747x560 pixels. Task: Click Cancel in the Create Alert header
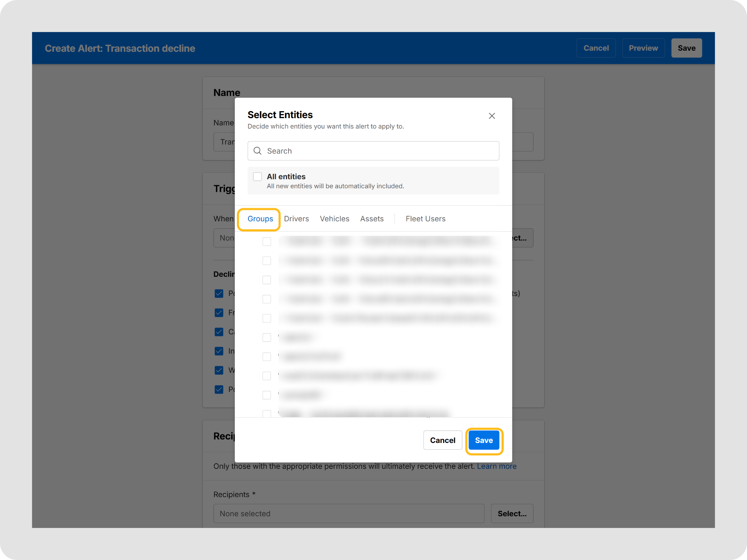point(596,48)
